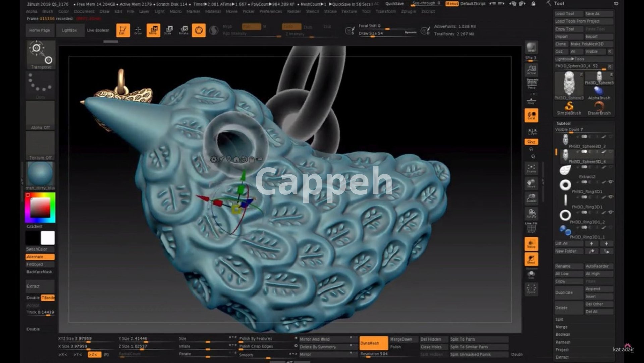
Task: Click the Frame view icon
Action: pos(531,168)
